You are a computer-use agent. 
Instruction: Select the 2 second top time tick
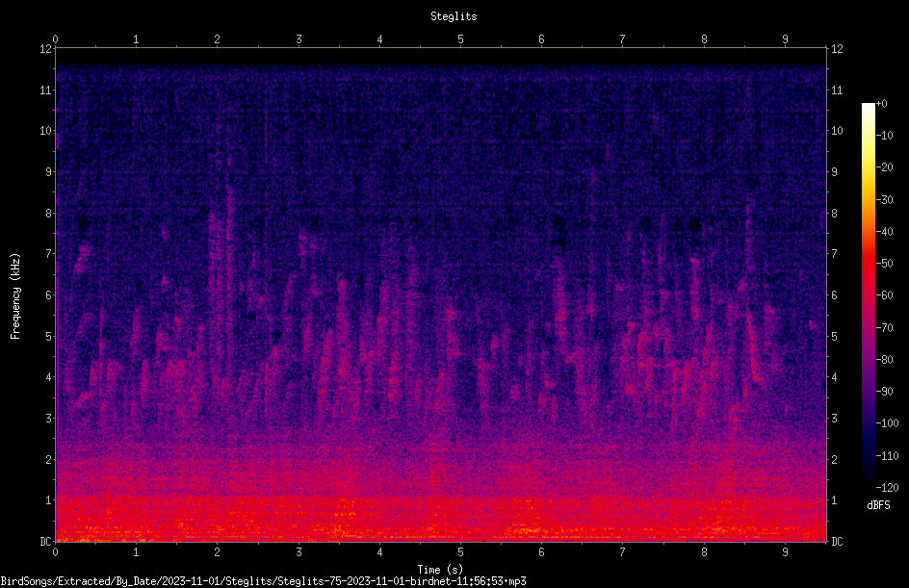coord(217,38)
